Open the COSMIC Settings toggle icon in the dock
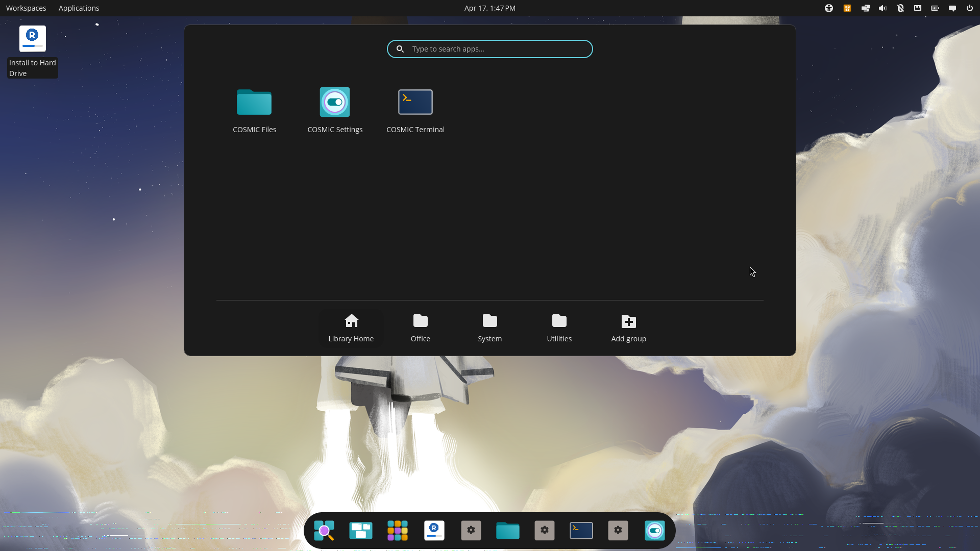Image resolution: width=980 pixels, height=551 pixels. pos(655,531)
